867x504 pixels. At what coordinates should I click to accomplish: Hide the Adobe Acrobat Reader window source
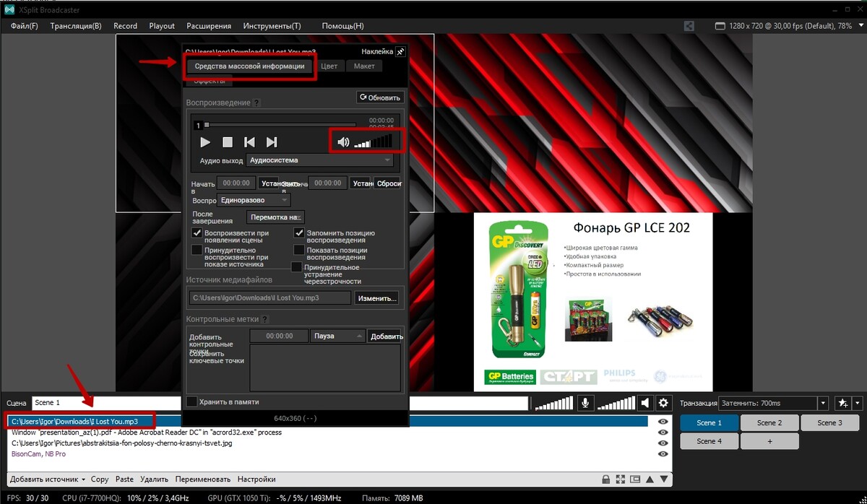(663, 433)
